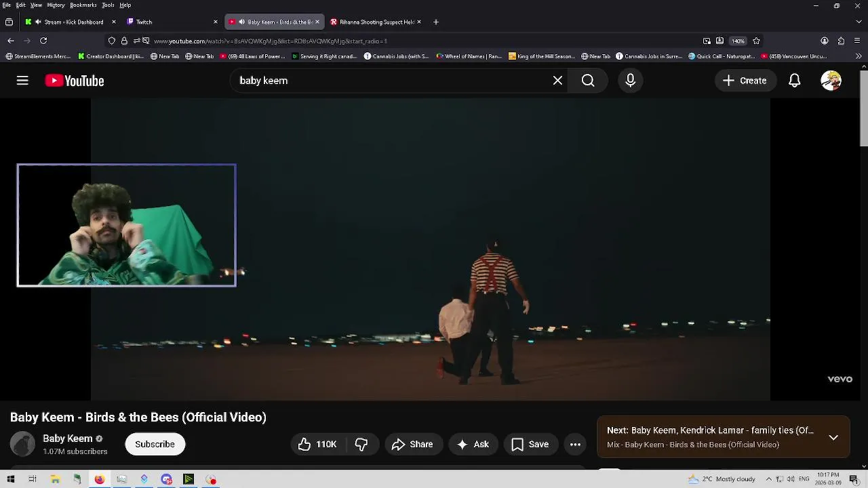Viewport: 868px width, 488px height.
Task: Open the Baby Keem channel name link
Action: pyautogui.click(x=68, y=439)
